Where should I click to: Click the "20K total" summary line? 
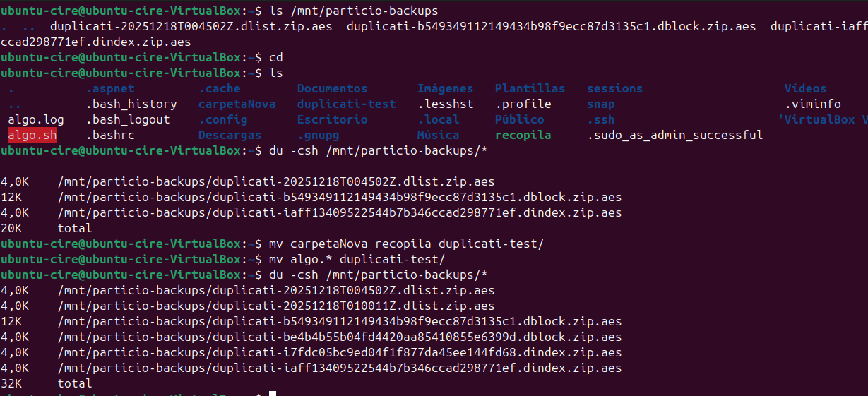coord(47,228)
